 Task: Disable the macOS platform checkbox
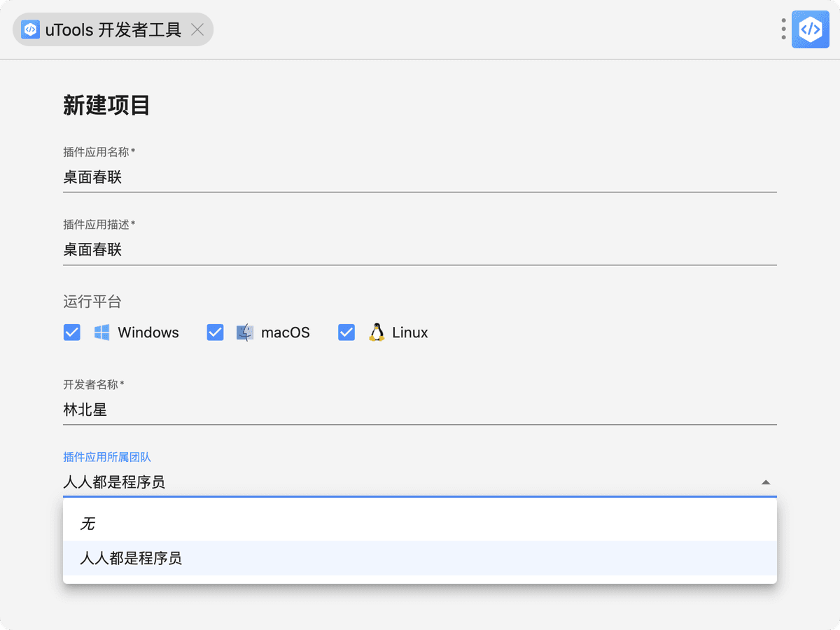coord(215,332)
